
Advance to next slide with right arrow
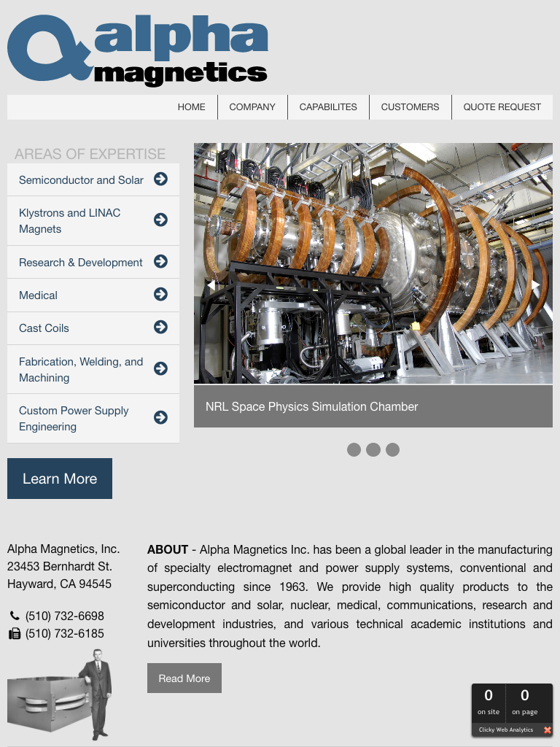[535, 285]
